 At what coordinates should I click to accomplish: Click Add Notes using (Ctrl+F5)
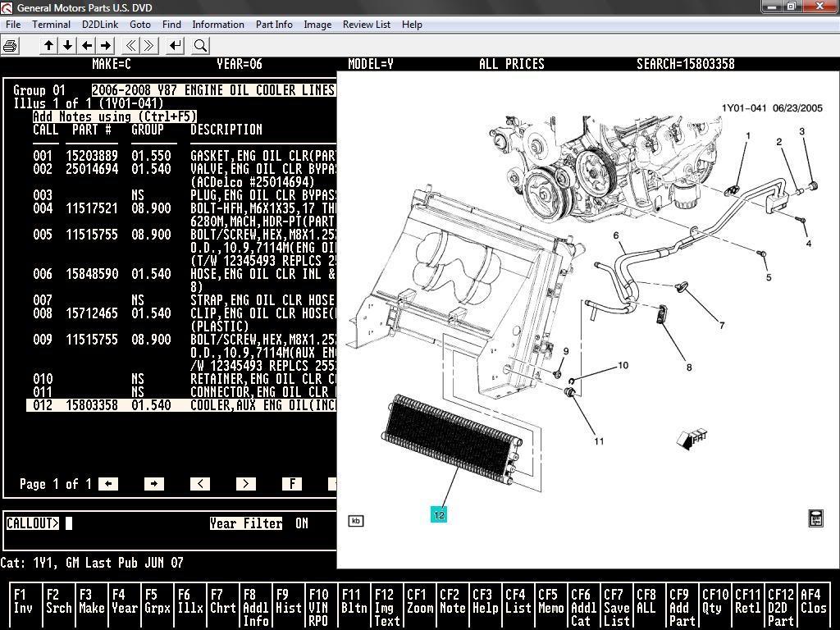115,116
